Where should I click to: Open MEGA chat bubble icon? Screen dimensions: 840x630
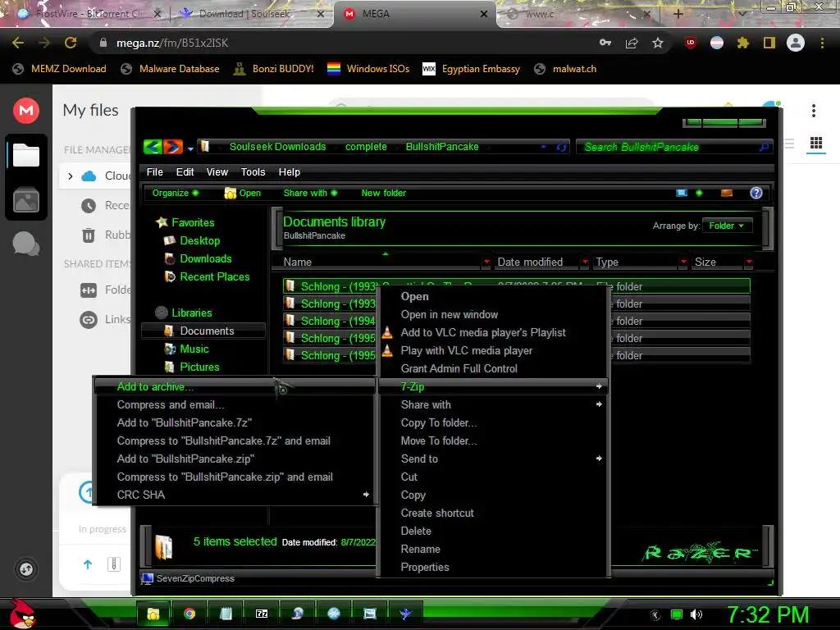(x=25, y=244)
